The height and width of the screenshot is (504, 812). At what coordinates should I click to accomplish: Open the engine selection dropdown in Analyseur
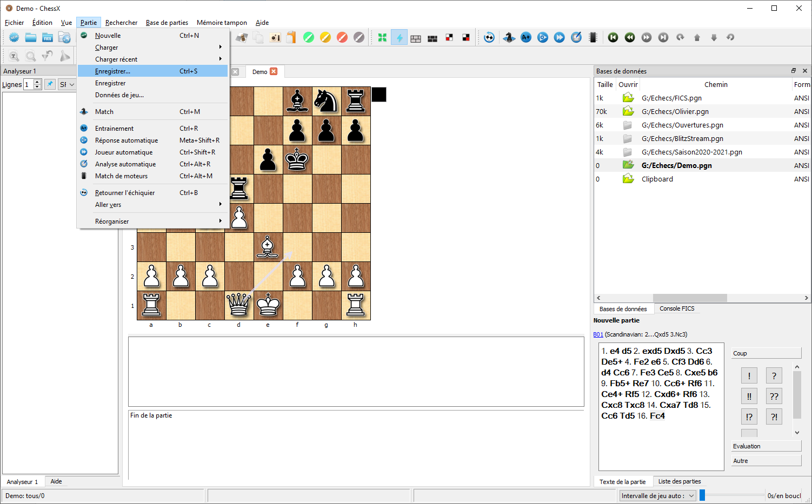(x=67, y=84)
